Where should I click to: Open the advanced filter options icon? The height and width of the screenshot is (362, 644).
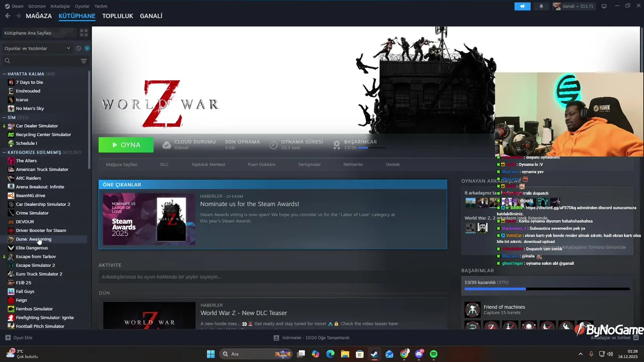84,61
